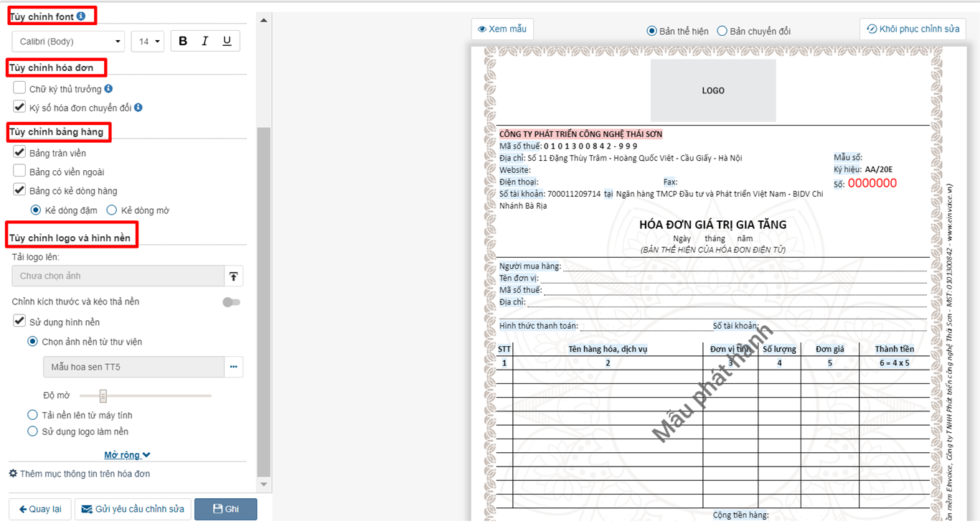
Task: Open the Calibri (Body) font dropdown
Action: pos(68,42)
